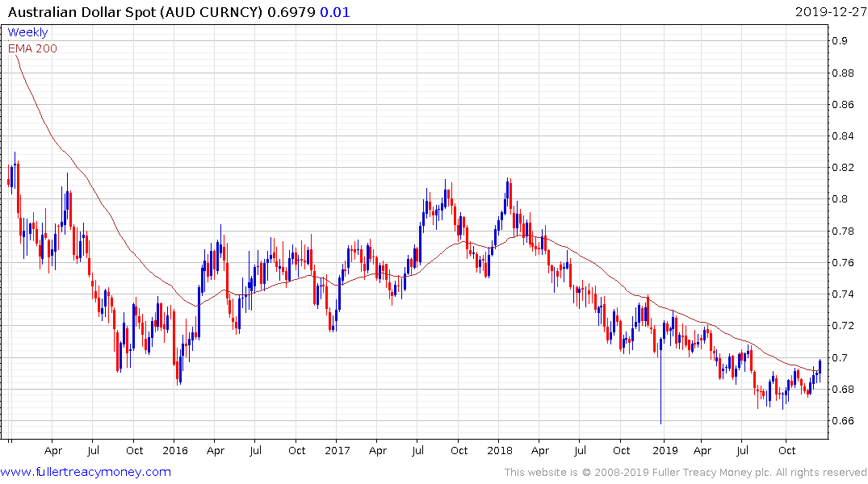Click the 'Weekly' interval label
Image resolution: width=868 pixels, height=484 pixels.
coord(27,32)
